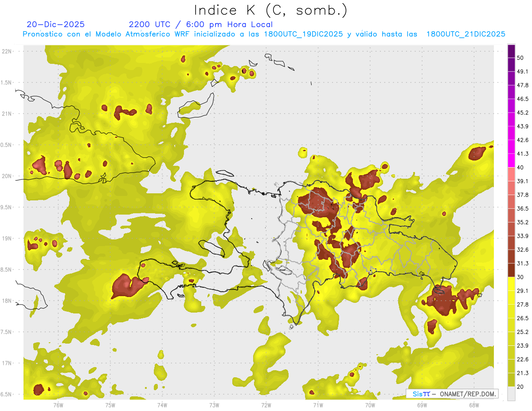Click the legend value "50"
The width and height of the screenshot is (532, 411).
click(x=520, y=58)
